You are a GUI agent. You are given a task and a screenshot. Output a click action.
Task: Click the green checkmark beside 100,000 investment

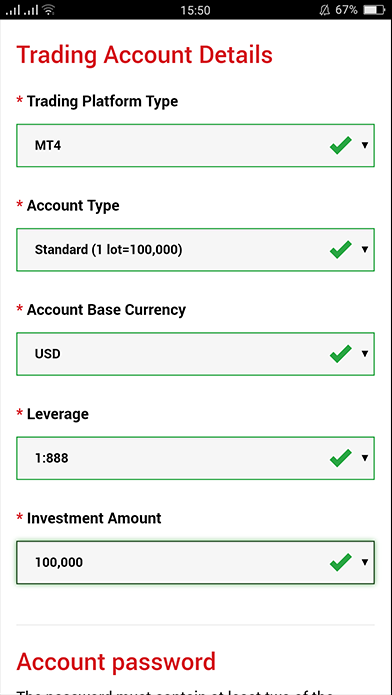click(341, 562)
